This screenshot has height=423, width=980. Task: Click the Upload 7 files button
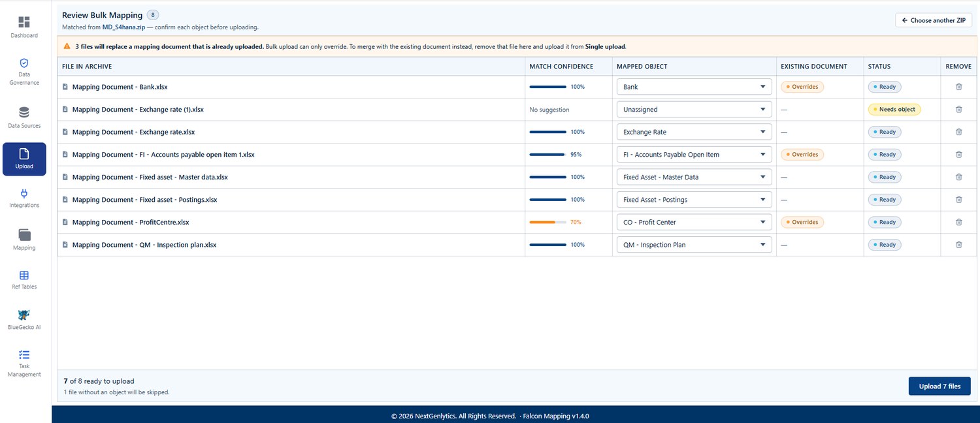939,386
